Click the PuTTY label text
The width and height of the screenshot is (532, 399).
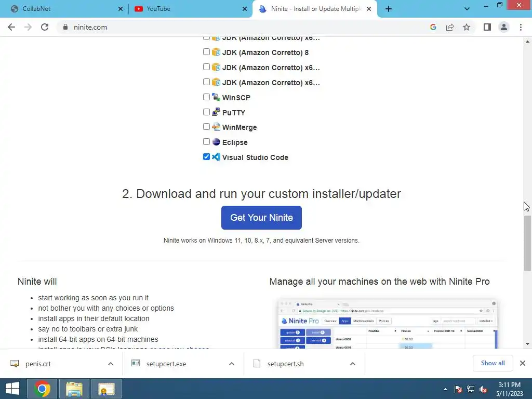[x=233, y=113]
